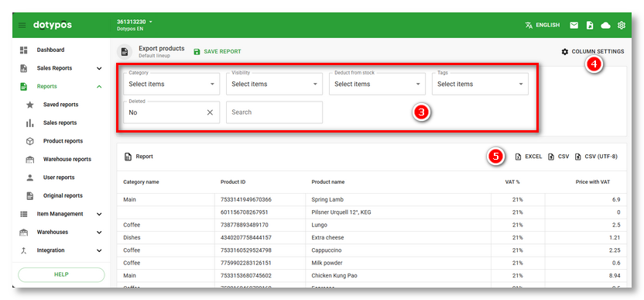Click the green Reports document icon

23,86
